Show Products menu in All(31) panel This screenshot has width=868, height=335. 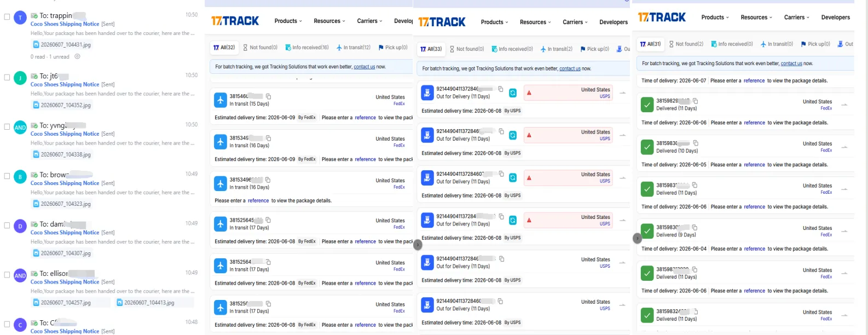tap(715, 18)
